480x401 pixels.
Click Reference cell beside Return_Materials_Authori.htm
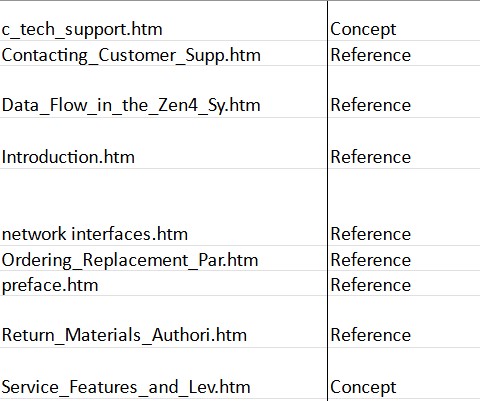404,322
